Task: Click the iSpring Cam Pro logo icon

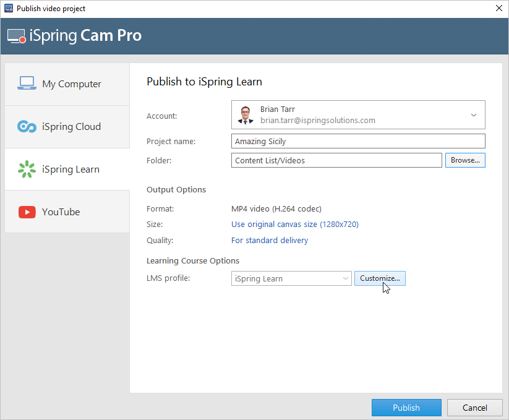Action: [17, 36]
